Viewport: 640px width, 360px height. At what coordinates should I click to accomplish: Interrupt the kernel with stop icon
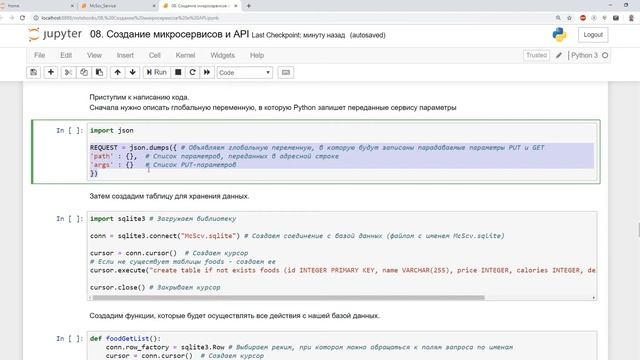(178, 72)
